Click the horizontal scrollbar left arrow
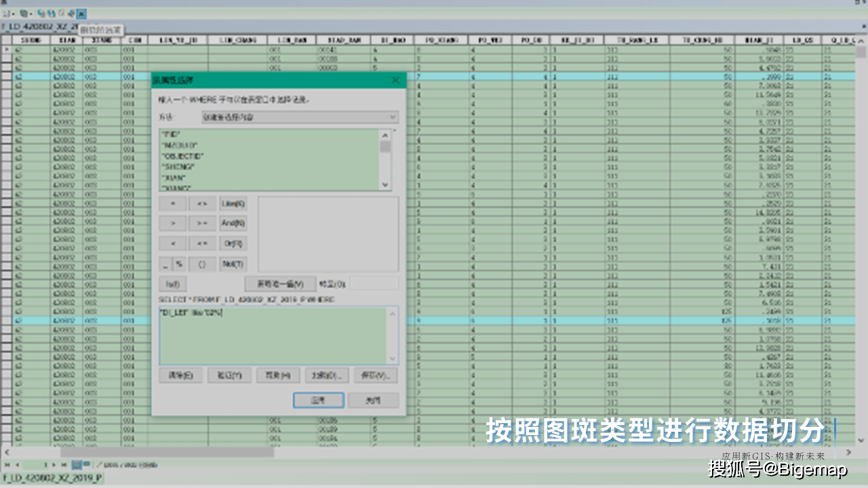Screen dimensions: 868x488 pyautogui.click(x=7, y=451)
